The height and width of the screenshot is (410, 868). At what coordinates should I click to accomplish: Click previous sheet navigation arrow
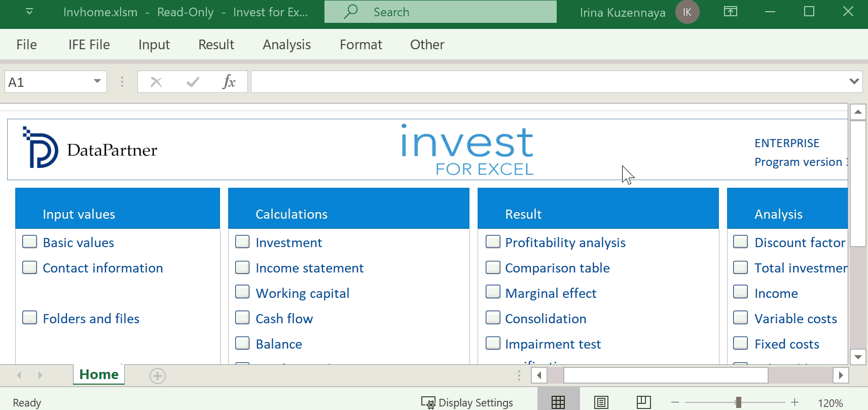(19, 375)
